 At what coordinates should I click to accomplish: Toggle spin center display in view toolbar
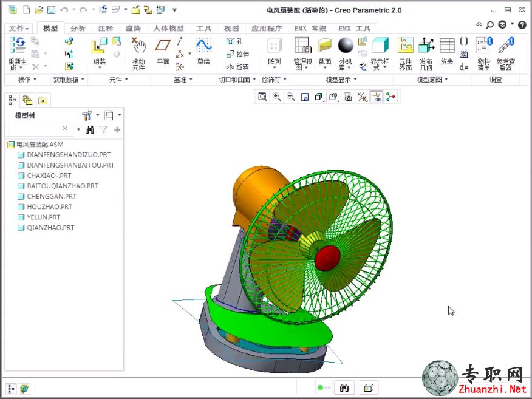pos(390,97)
